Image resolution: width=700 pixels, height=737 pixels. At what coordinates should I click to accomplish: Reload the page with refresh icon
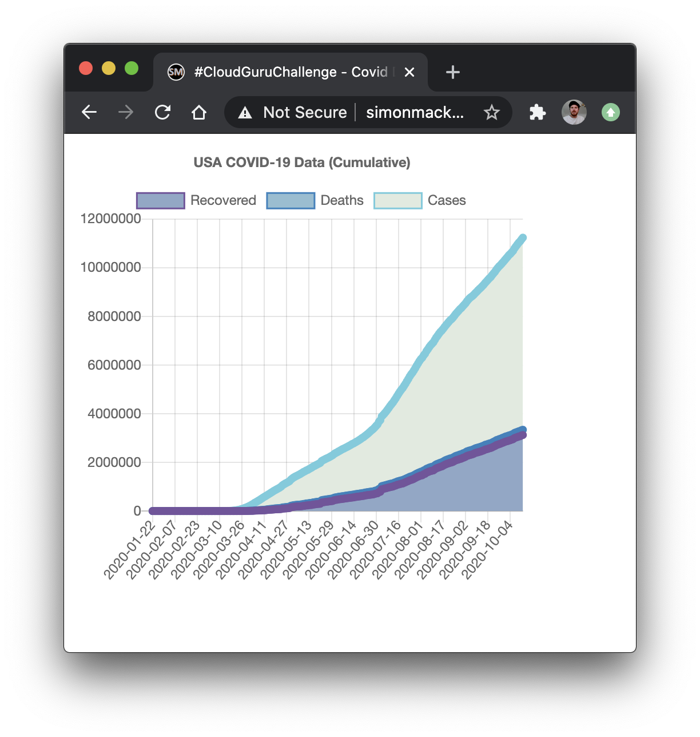162,112
